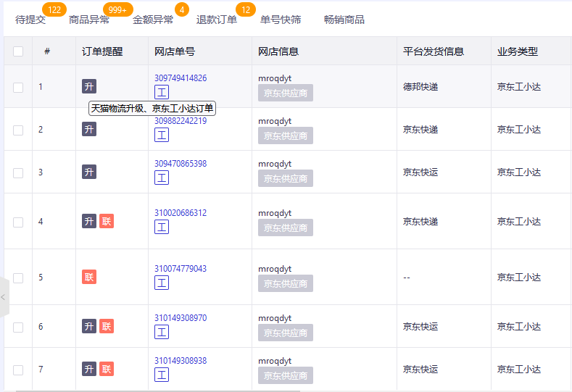The width and height of the screenshot is (572, 392).
Task: Click the red 联 icon in row 6
Action: [107, 326]
